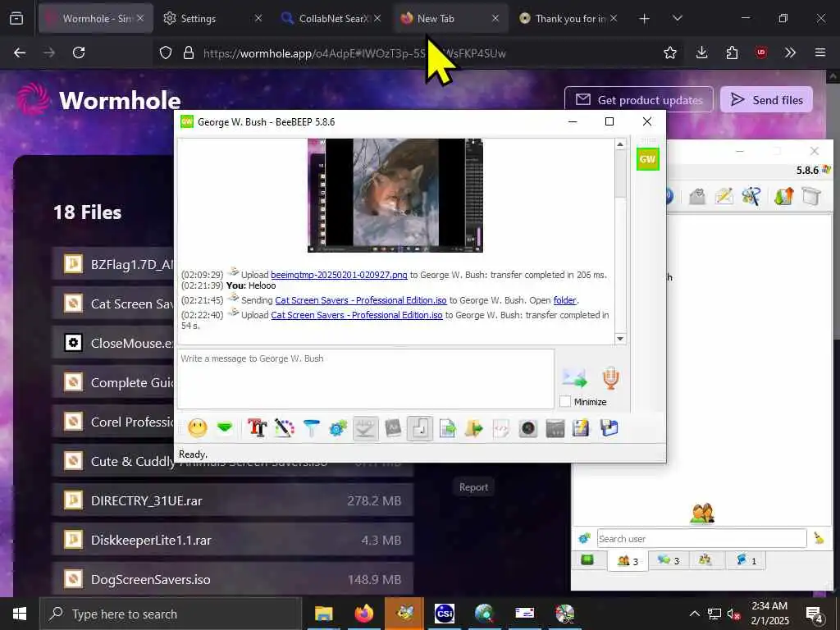Open chat settings blue-green gears icon
The height and width of the screenshot is (630, 840).
[x=338, y=428]
